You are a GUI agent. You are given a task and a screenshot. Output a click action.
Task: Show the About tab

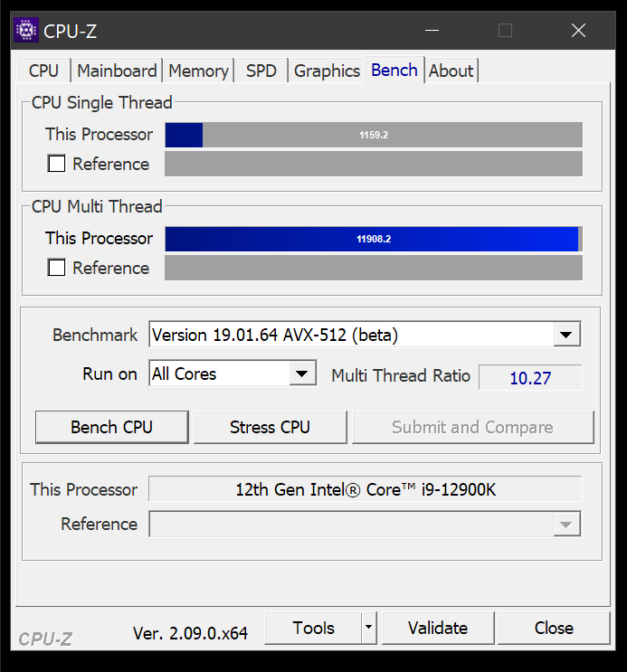click(451, 71)
